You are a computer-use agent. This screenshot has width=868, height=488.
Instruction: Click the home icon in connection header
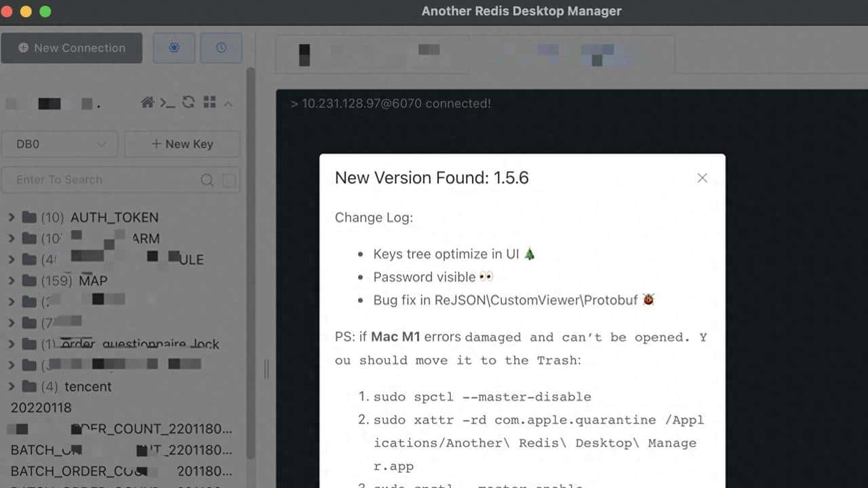[147, 102]
